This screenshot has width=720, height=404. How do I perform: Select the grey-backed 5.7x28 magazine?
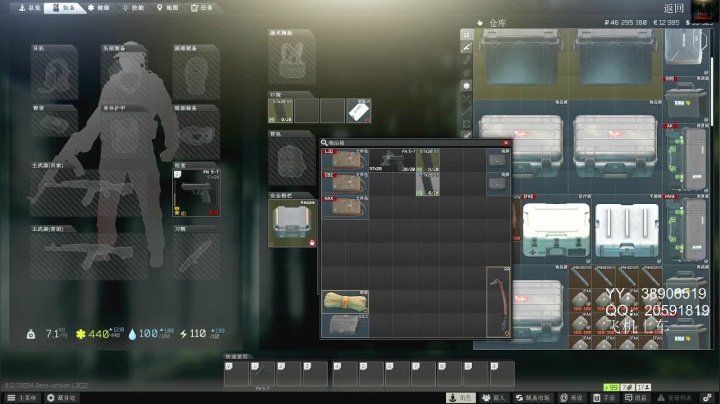(x=428, y=184)
